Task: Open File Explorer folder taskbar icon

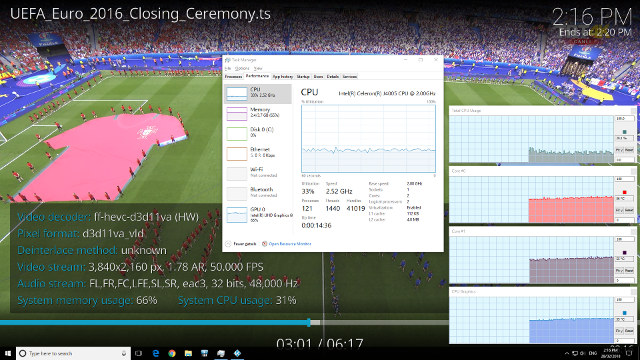Action: coord(188,353)
